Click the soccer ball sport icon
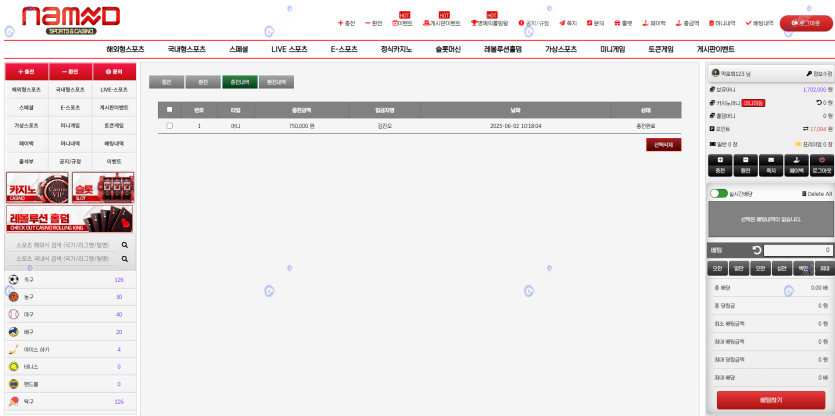835x416 pixels. [x=14, y=280]
